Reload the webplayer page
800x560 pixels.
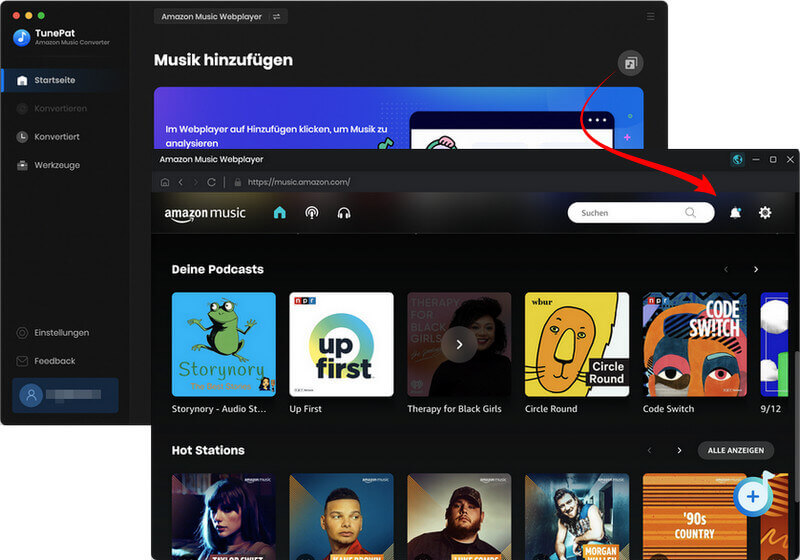[211, 182]
